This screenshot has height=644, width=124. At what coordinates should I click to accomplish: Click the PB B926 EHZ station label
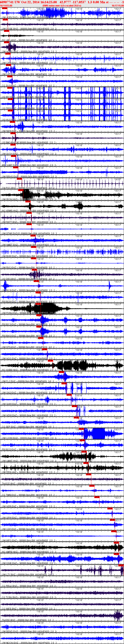coord(28,302)
